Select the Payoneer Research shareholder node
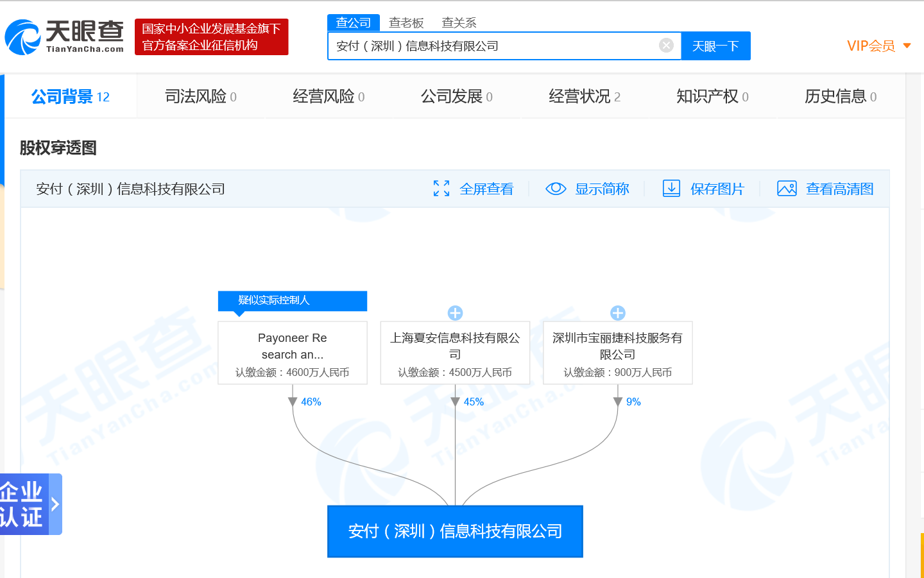Screen dimensions: 924x578 coord(293,353)
